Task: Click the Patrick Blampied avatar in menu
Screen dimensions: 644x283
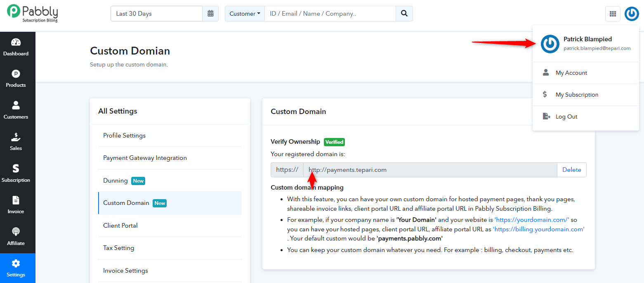Action: tap(550, 44)
